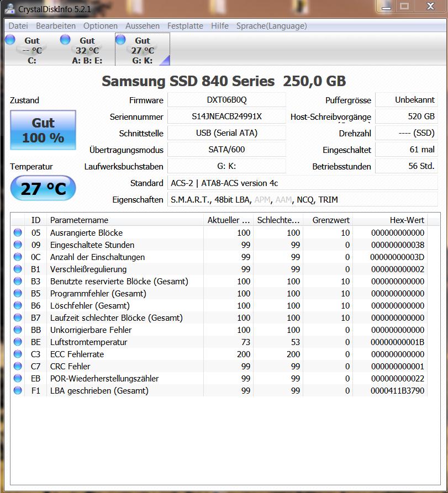
Task: Click the Samsung SSD 840 Series 250,0 GB title
Action: click(x=224, y=81)
